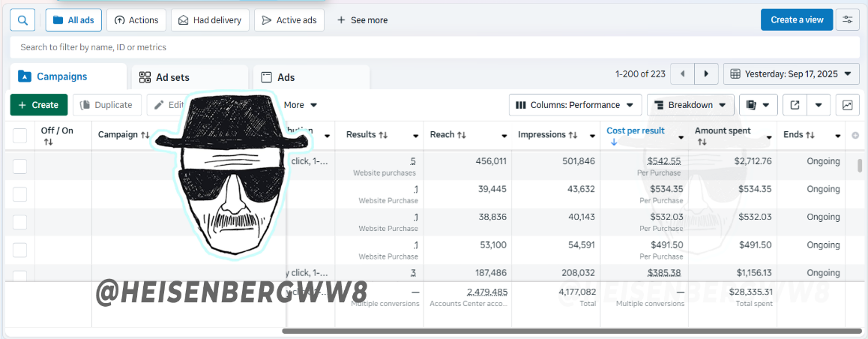Open the Yesterday date range picker

pyautogui.click(x=791, y=73)
